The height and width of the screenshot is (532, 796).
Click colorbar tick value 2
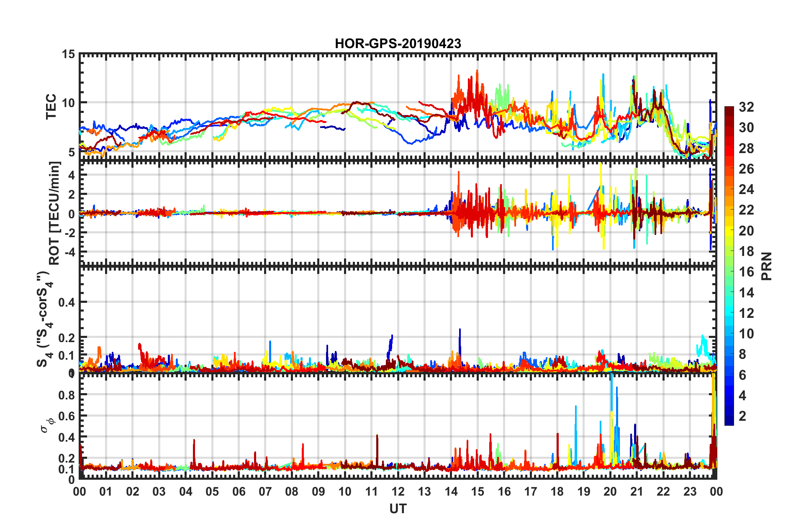coord(742,416)
